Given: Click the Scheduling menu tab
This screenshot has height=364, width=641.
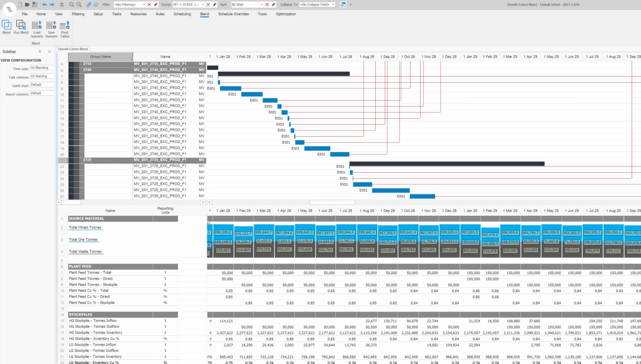Looking at the screenshot, I should pyautogui.click(x=182, y=14).
